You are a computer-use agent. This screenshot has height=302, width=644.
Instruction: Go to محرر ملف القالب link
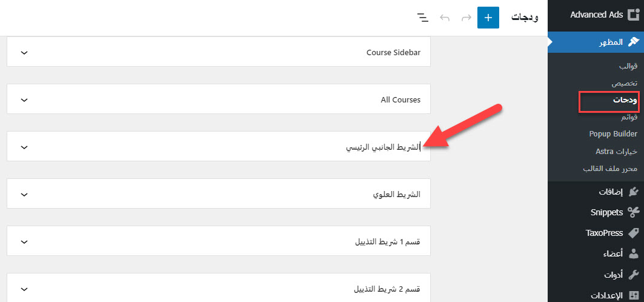pos(610,169)
